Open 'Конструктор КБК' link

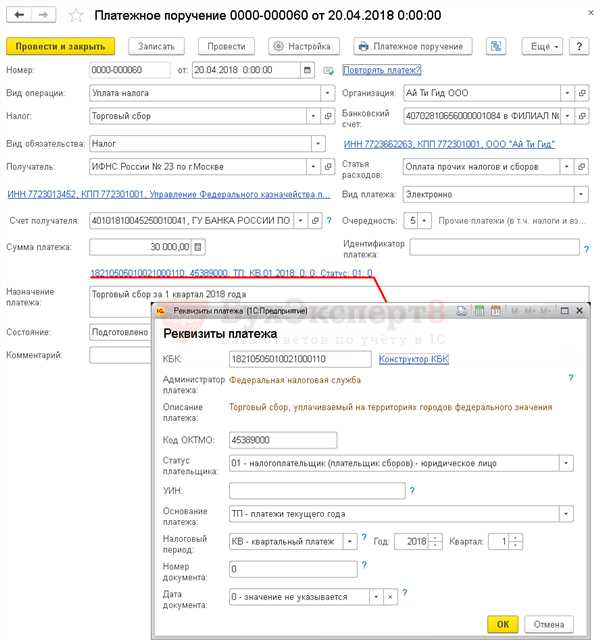click(413, 359)
